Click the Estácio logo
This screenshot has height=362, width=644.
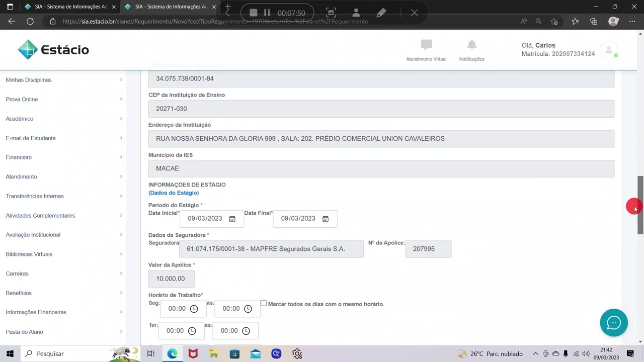[53, 50]
